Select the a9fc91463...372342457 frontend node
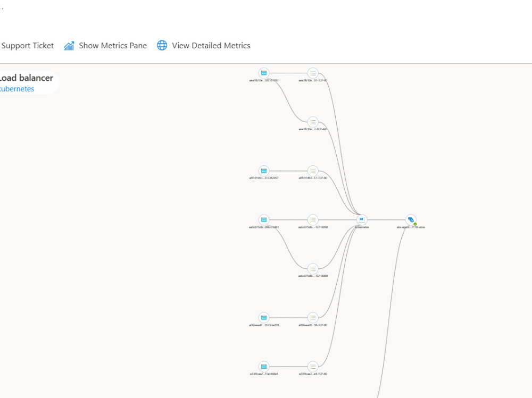This screenshot has height=398, width=532. [264, 171]
